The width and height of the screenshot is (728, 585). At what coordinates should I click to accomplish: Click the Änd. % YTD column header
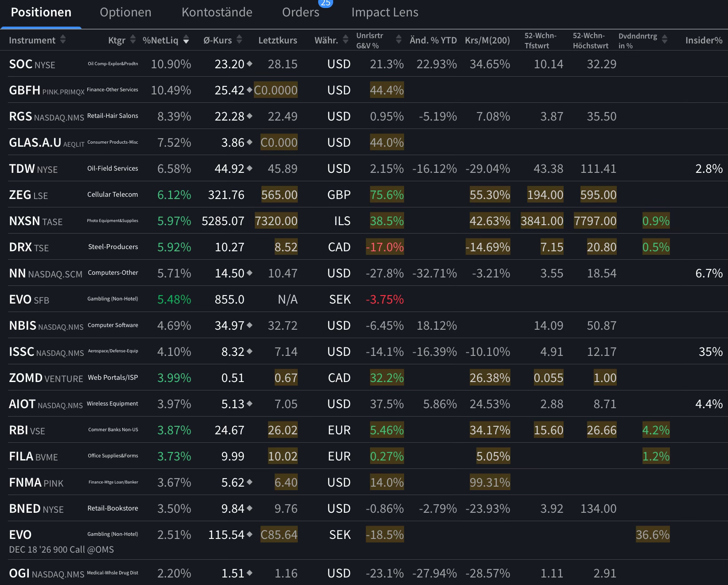click(x=433, y=40)
